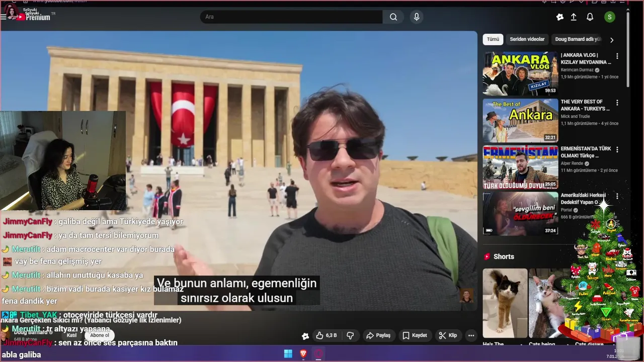The image size is (644, 362).
Task: Open ERMENİSTAN'DA TÜRK OLMAK title link
Action: point(586,152)
